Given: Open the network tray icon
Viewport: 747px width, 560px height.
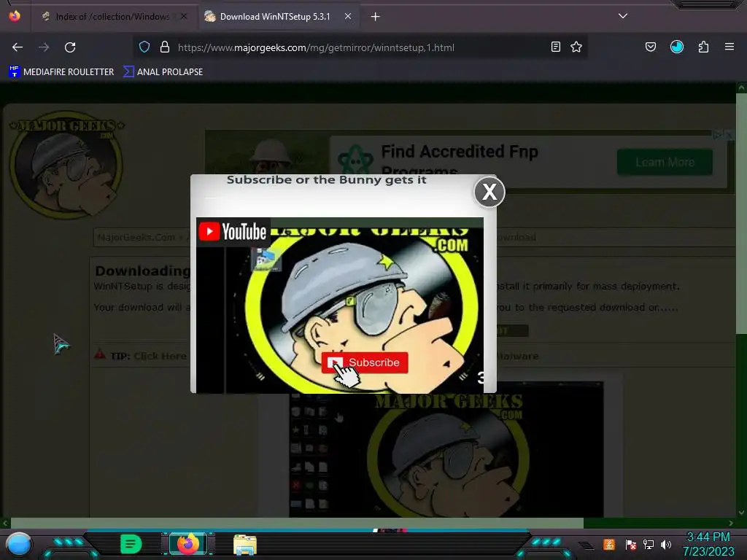Looking at the screenshot, I should click(x=648, y=544).
